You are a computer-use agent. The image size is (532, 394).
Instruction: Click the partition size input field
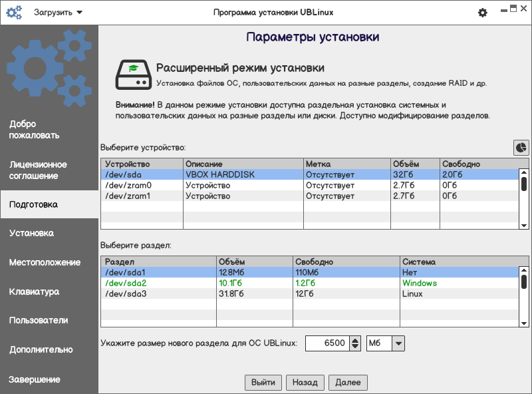coord(327,343)
